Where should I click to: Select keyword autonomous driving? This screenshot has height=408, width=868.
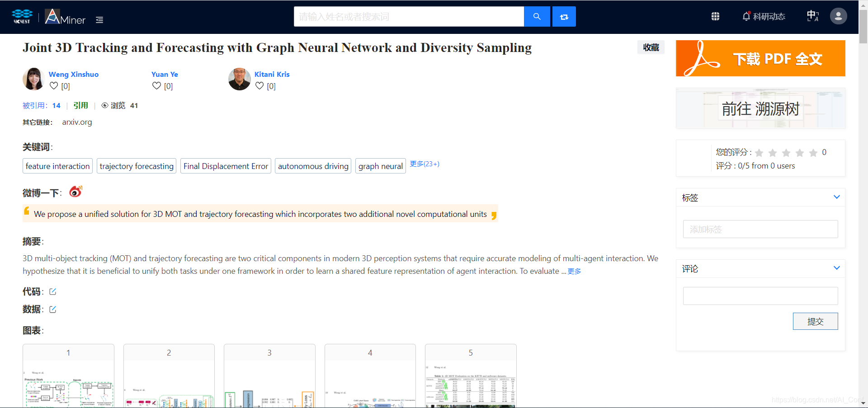tap(313, 166)
